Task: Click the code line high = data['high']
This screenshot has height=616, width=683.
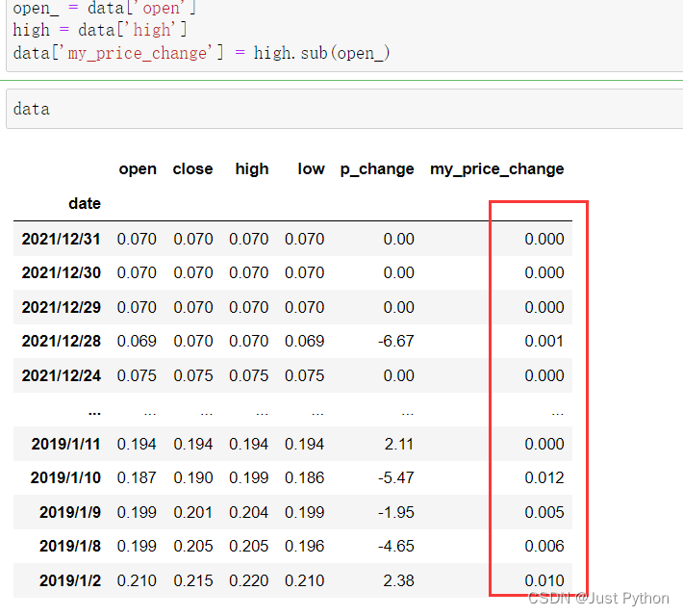Action: point(100,30)
